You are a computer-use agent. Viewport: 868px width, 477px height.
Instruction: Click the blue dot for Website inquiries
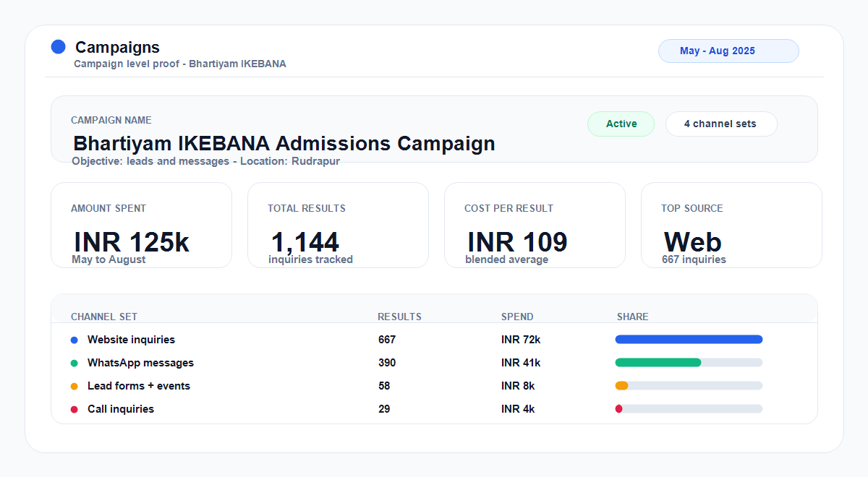tap(75, 340)
